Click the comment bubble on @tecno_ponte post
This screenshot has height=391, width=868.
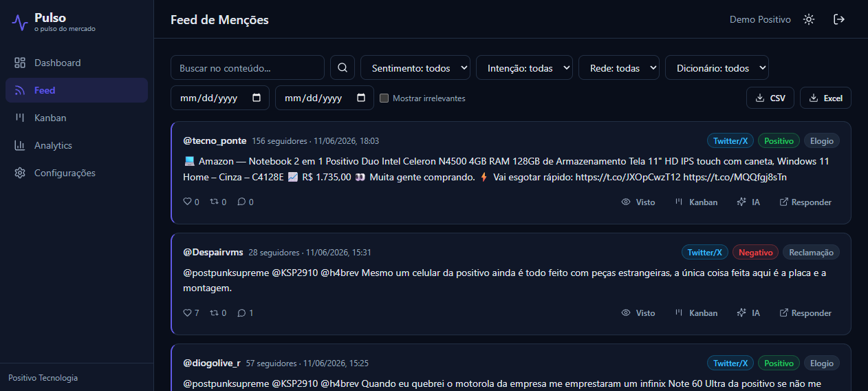click(x=241, y=202)
